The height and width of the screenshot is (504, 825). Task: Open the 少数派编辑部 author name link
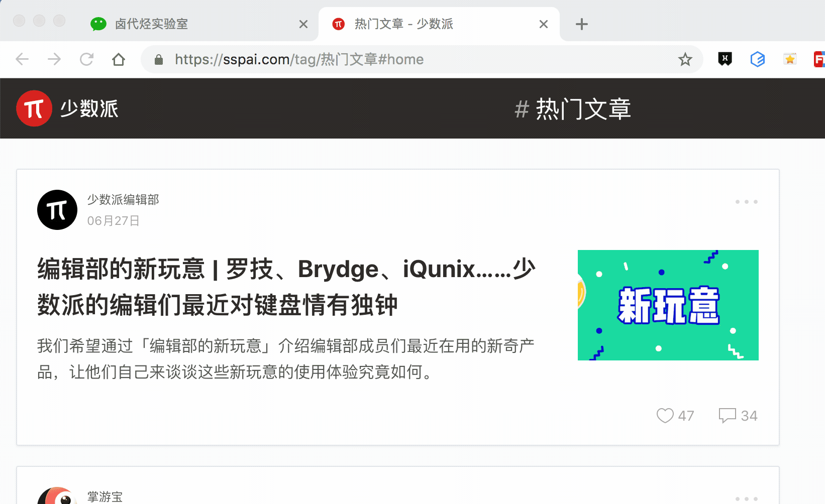click(123, 200)
